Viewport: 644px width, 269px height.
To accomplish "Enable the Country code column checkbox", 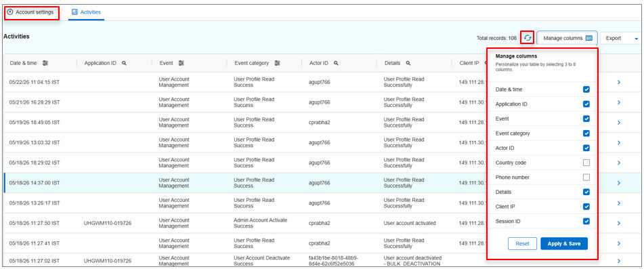I will pyautogui.click(x=586, y=163).
